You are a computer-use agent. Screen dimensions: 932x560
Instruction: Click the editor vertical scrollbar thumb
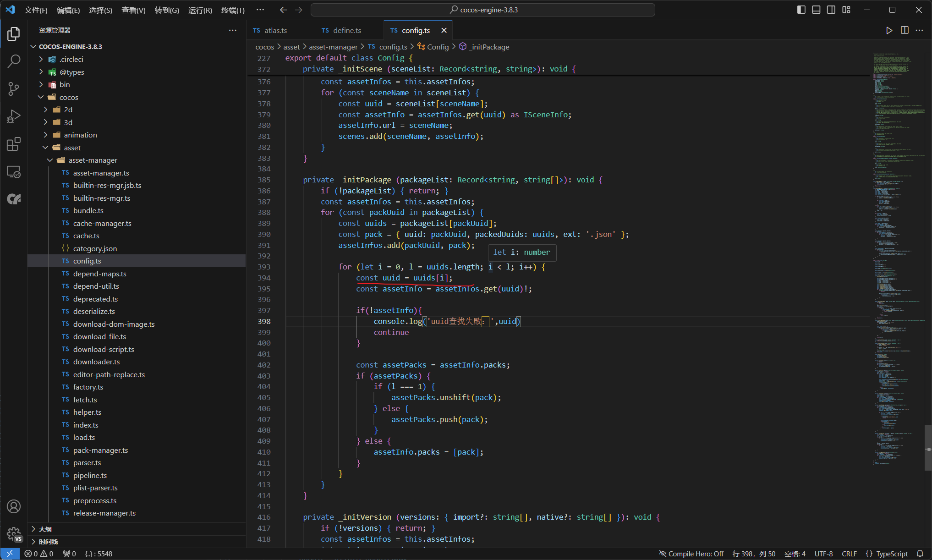coord(928,448)
